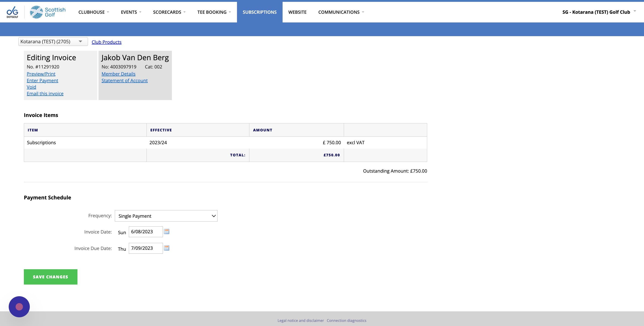Expand the Events menu
644x326 pixels.
pos(131,12)
